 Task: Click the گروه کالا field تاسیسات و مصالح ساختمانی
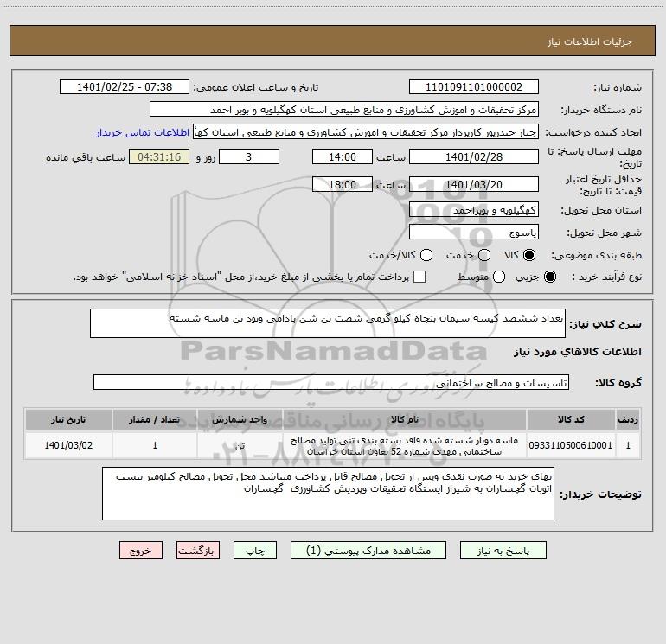click(x=331, y=382)
